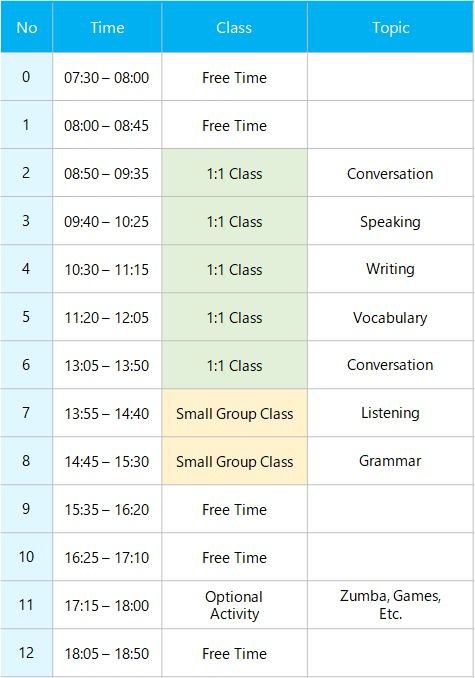This screenshot has width=475, height=678.
Task: Click the Optional Activity class cell
Action: (x=234, y=605)
